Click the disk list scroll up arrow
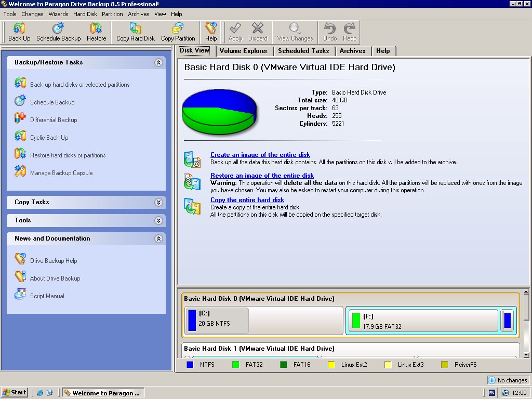 pyautogui.click(x=526, y=292)
